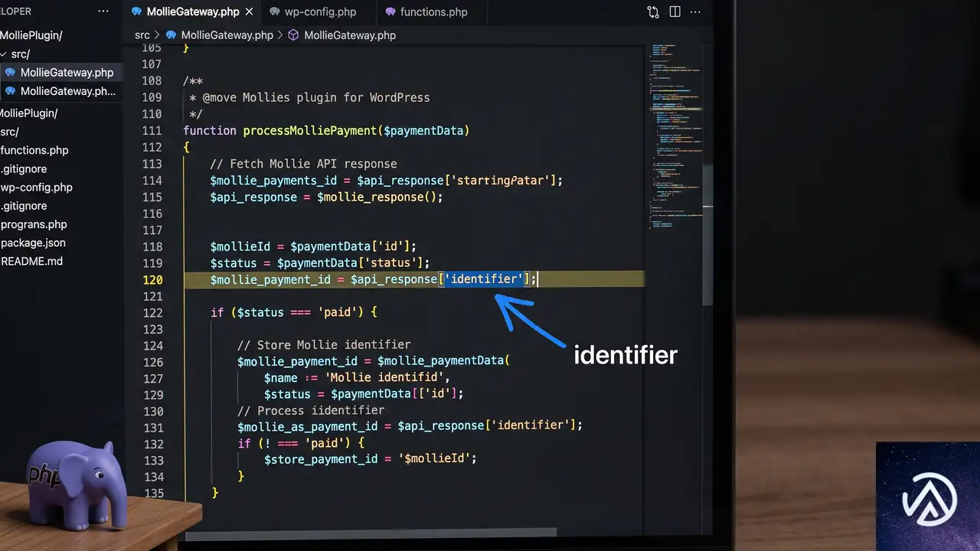Viewport: 980px width, 551px height.
Task: Open editor More Actions ellipsis menu
Action: click(x=695, y=12)
